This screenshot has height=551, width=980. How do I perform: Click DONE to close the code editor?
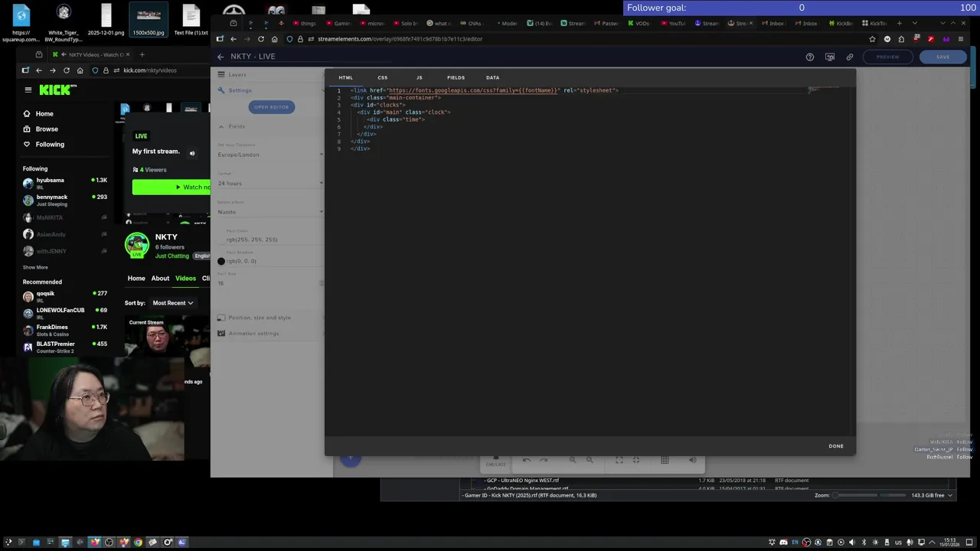coord(836,446)
